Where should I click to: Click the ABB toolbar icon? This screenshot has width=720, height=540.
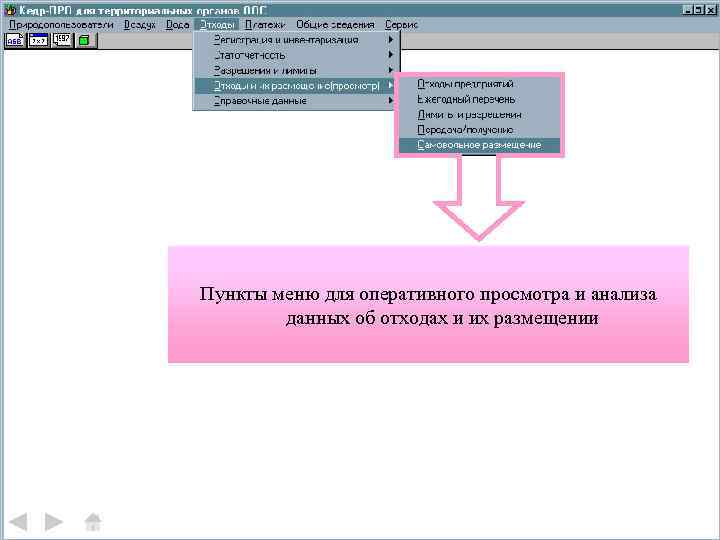pos(15,40)
